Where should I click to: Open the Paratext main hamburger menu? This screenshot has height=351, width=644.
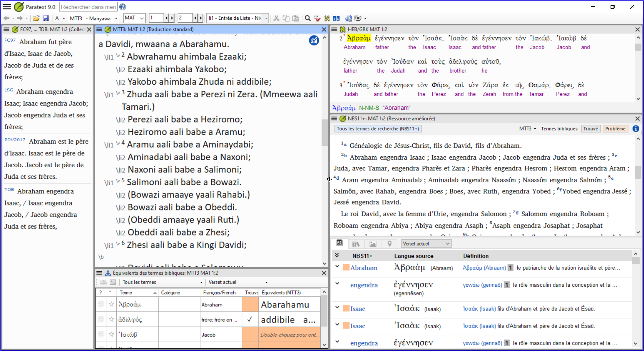7,7
